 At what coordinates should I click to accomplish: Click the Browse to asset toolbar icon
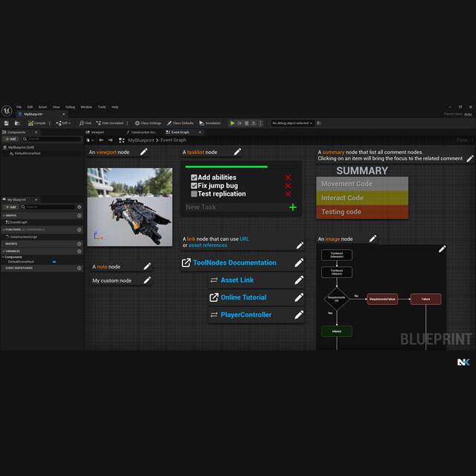[x=17, y=123]
